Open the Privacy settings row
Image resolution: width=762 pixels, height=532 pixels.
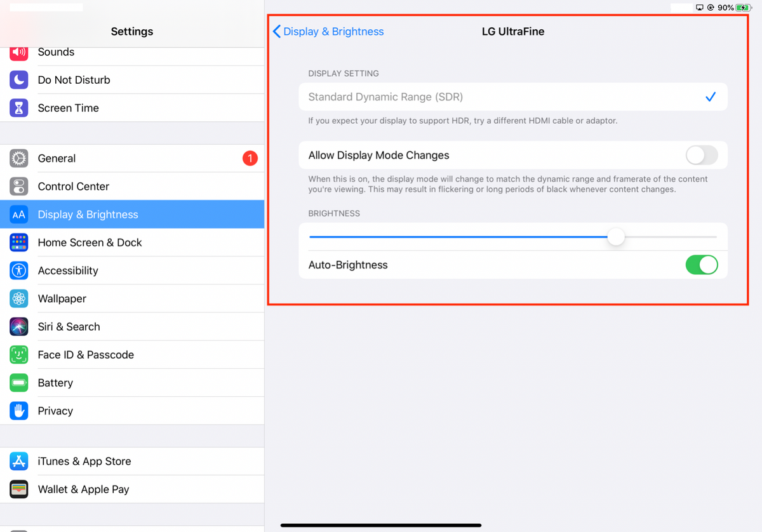132,411
